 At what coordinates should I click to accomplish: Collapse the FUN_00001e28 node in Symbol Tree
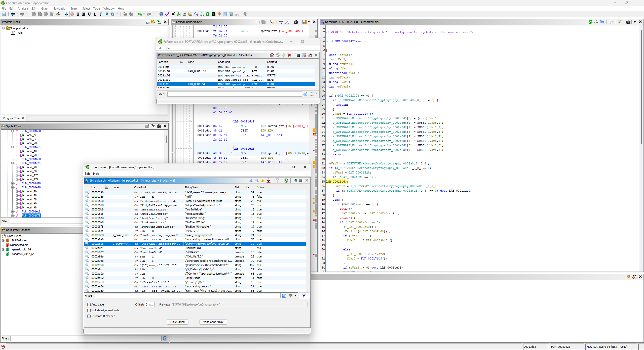(12, 187)
